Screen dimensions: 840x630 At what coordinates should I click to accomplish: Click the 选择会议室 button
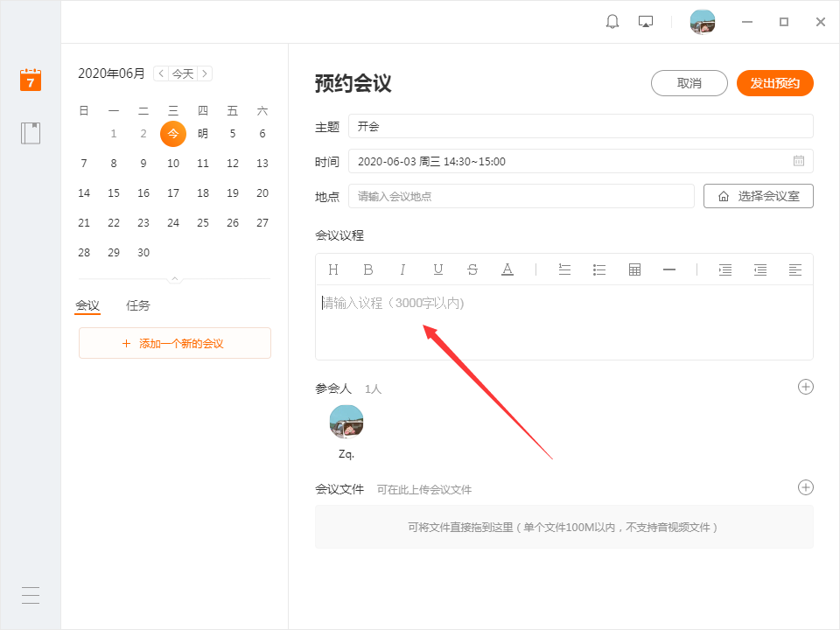pyautogui.click(x=758, y=196)
